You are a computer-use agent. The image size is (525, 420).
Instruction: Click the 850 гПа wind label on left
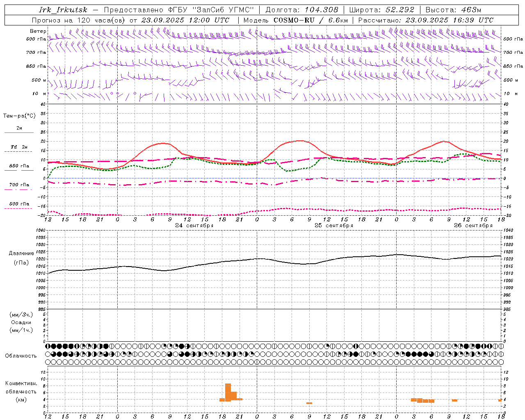tap(36, 66)
